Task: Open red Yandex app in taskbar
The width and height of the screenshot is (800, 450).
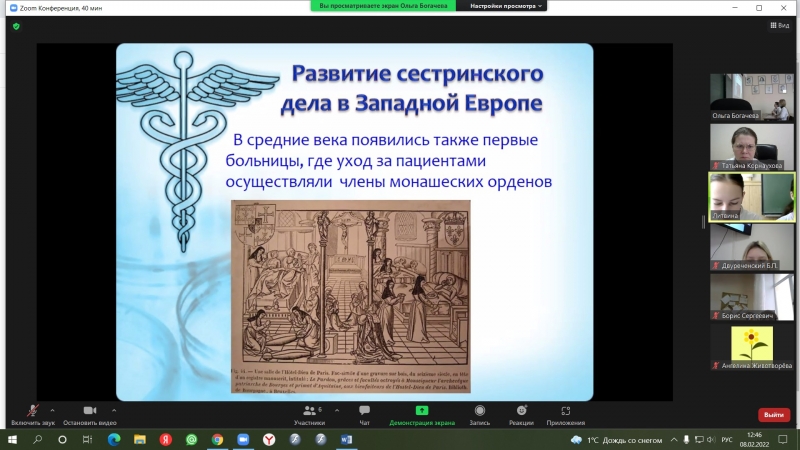Action: tap(165, 439)
